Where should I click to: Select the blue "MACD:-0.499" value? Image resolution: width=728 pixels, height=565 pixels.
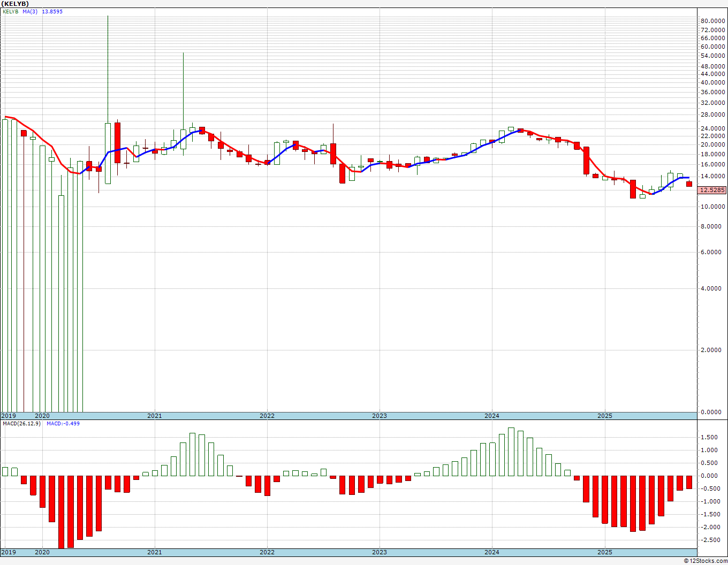tap(63, 423)
